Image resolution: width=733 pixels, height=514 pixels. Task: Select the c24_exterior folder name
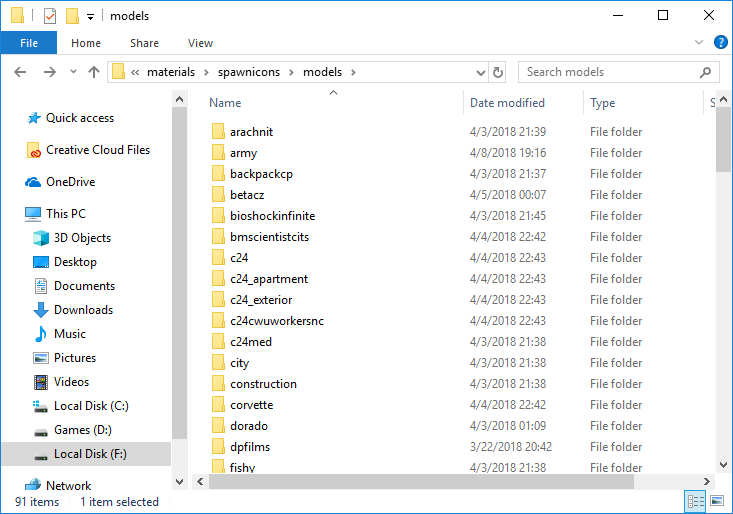261,300
